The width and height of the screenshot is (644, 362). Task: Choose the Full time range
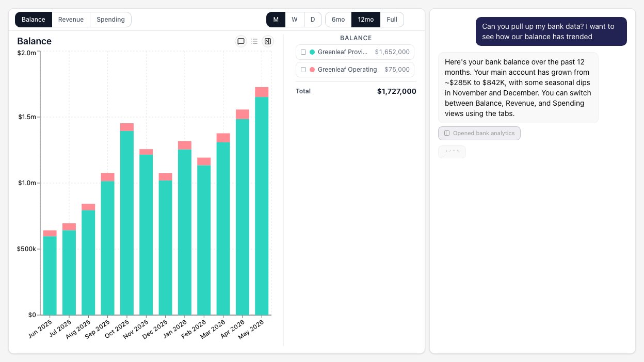click(x=392, y=20)
